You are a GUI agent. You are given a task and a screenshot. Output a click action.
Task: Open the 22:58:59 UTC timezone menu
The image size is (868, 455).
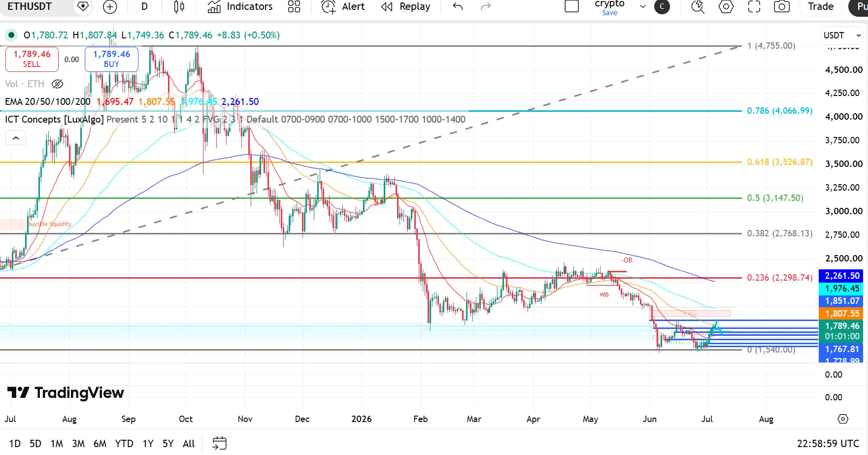828,444
